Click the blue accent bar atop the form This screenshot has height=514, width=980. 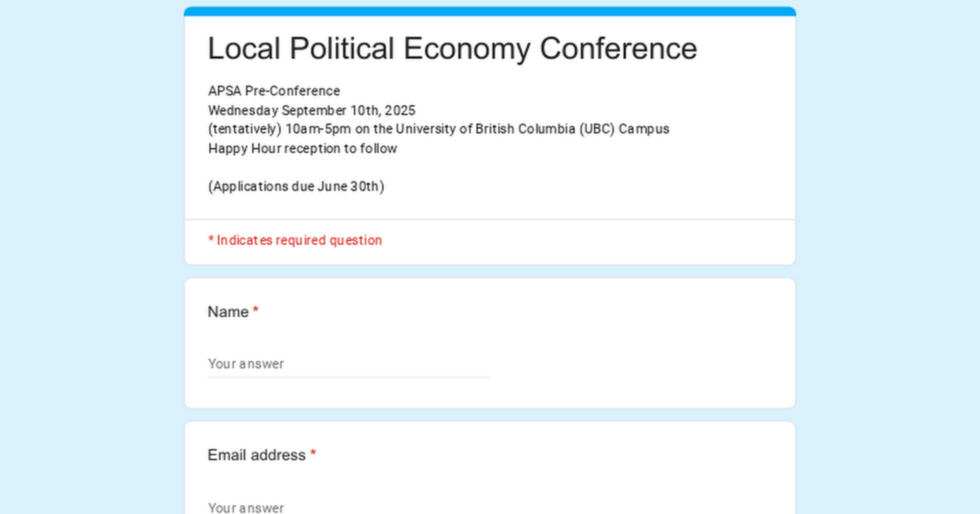(x=490, y=11)
